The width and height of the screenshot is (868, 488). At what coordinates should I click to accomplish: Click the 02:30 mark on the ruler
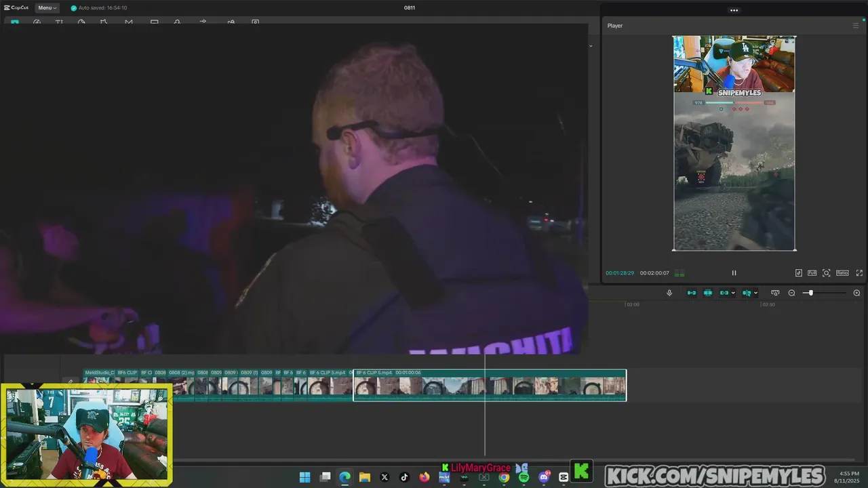[768, 305]
